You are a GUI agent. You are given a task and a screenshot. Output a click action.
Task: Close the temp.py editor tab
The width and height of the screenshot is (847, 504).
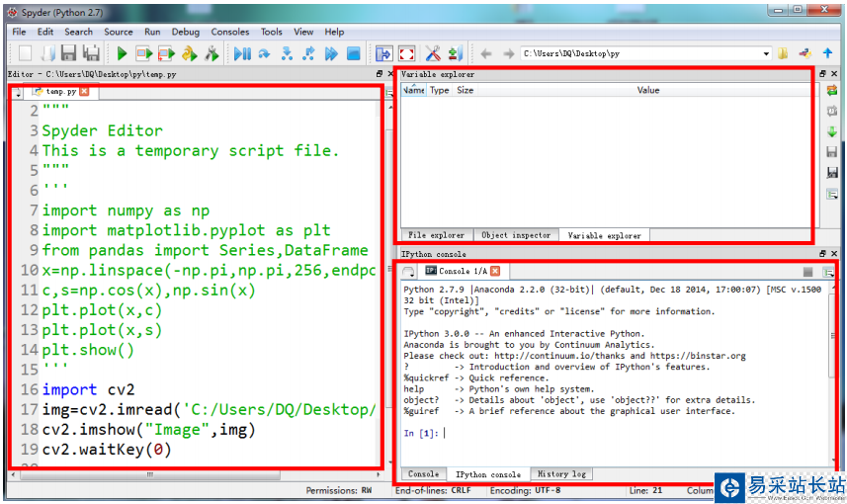(84, 91)
